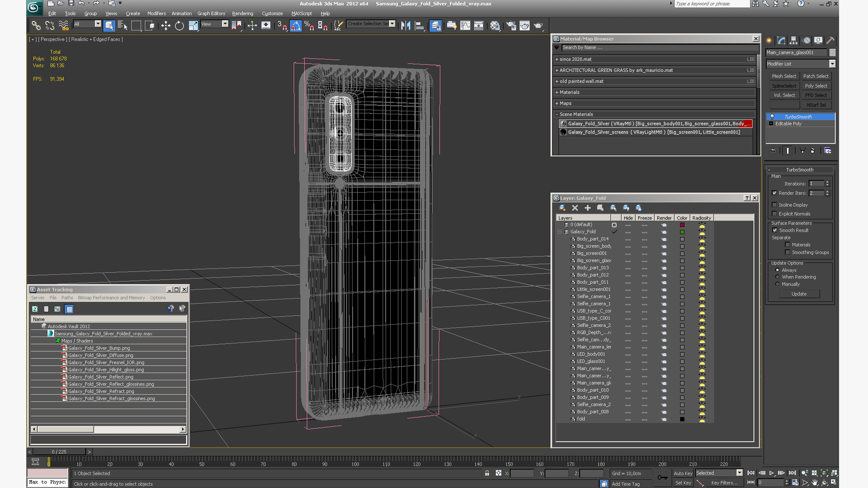Open the MAXScript menu

coord(302,13)
